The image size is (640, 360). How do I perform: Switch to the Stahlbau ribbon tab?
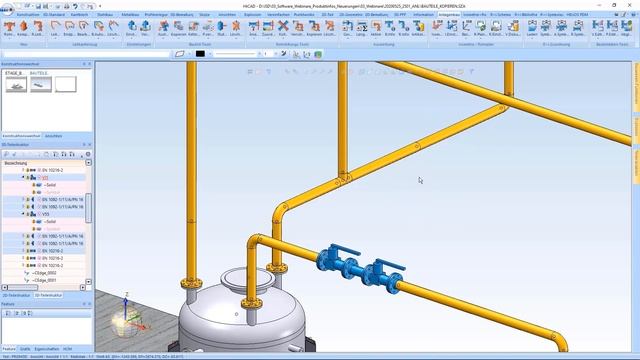pos(105,15)
